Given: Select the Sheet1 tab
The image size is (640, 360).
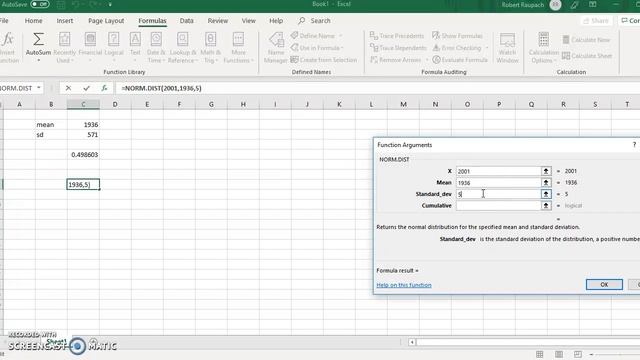Looking at the screenshot, I should click(x=56, y=341).
